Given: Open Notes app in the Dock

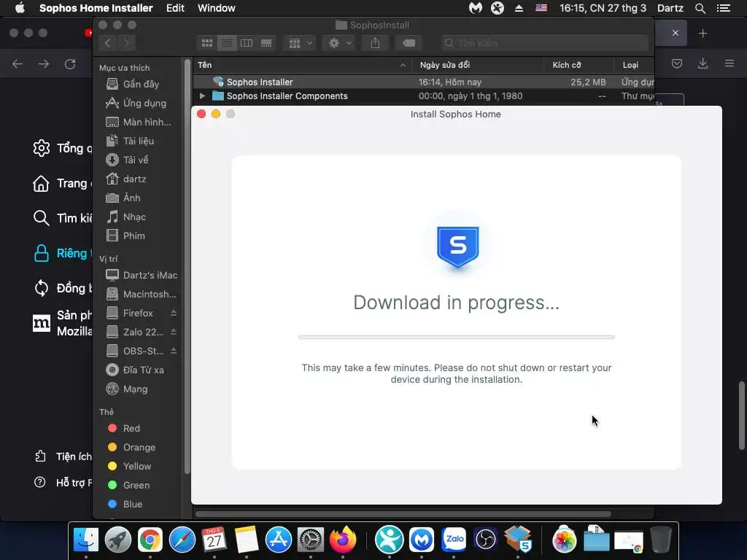Looking at the screenshot, I should [247, 540].
